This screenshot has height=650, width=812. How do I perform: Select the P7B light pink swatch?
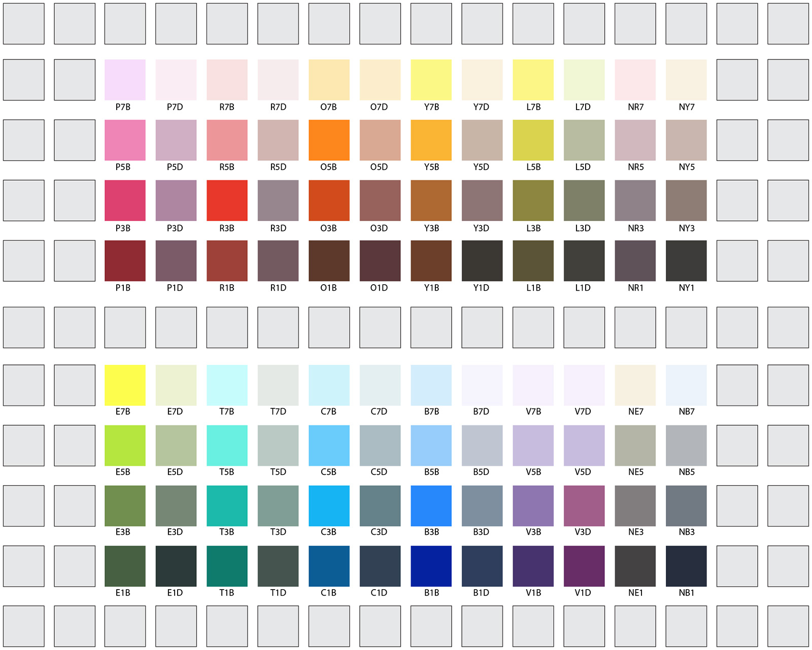125,80
